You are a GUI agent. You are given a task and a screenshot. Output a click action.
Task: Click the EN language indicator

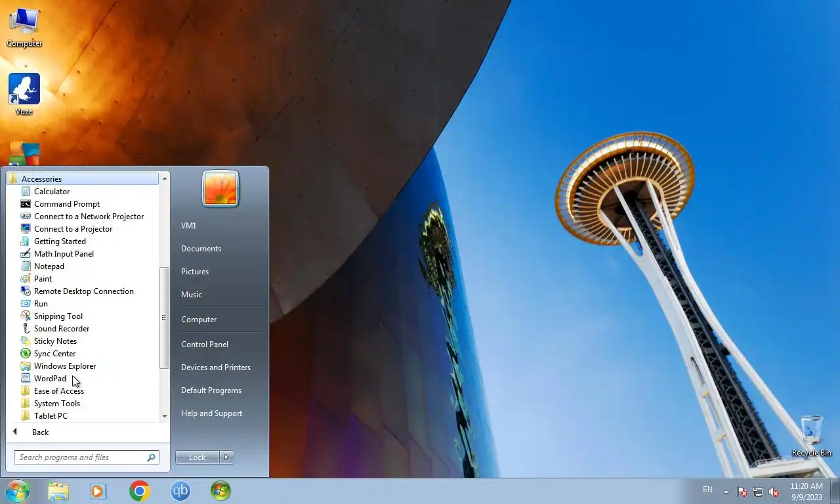[707, 490]
